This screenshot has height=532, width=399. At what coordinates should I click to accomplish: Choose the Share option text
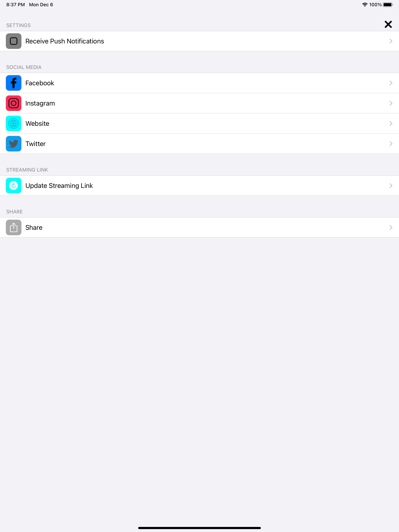(x=34, y=227)
